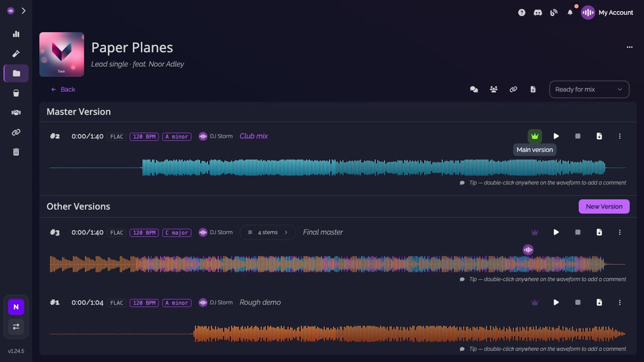Go back using the Back link
The image size is (644, 362).
tap(63, 89)
